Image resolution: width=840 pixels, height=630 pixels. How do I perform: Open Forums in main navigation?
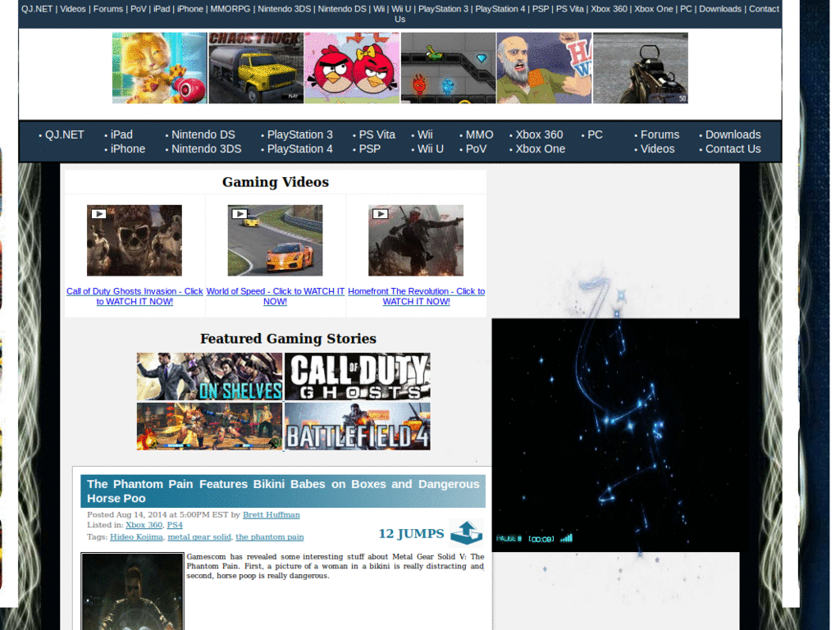(660, 135)
